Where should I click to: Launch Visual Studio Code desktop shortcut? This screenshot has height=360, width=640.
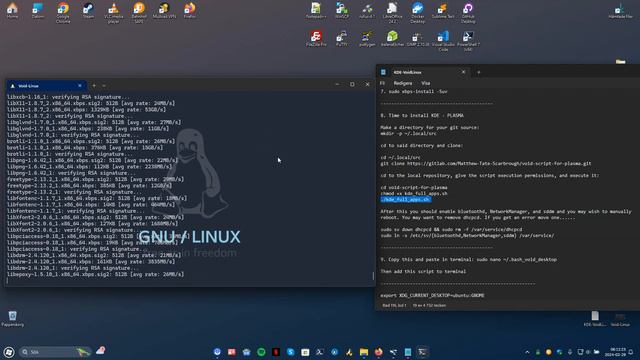(443, 41)
